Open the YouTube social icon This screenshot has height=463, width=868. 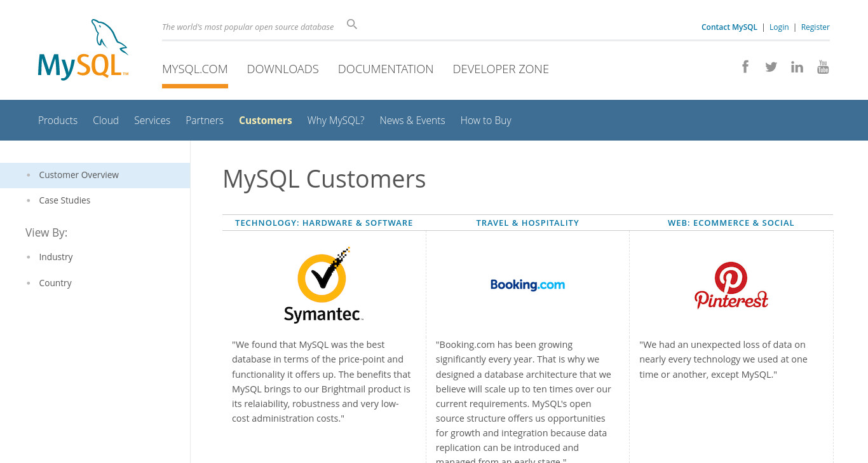[x=823, y=67]
